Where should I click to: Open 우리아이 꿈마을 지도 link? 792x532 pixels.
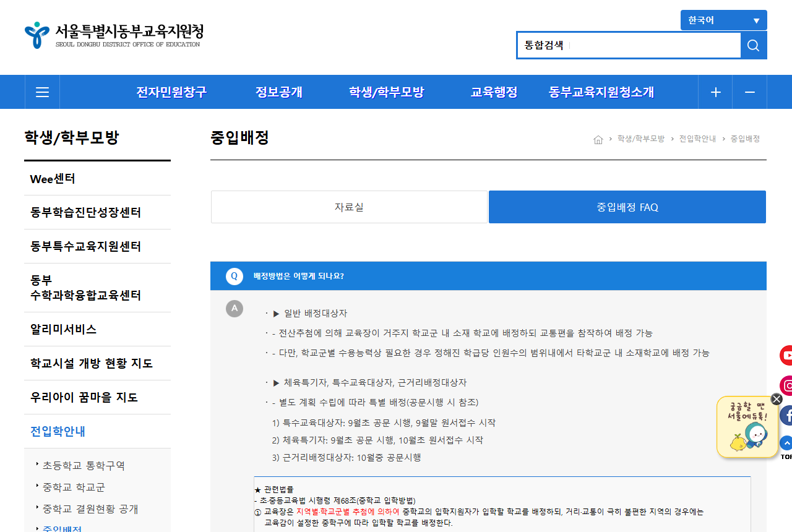click(97, 397)
